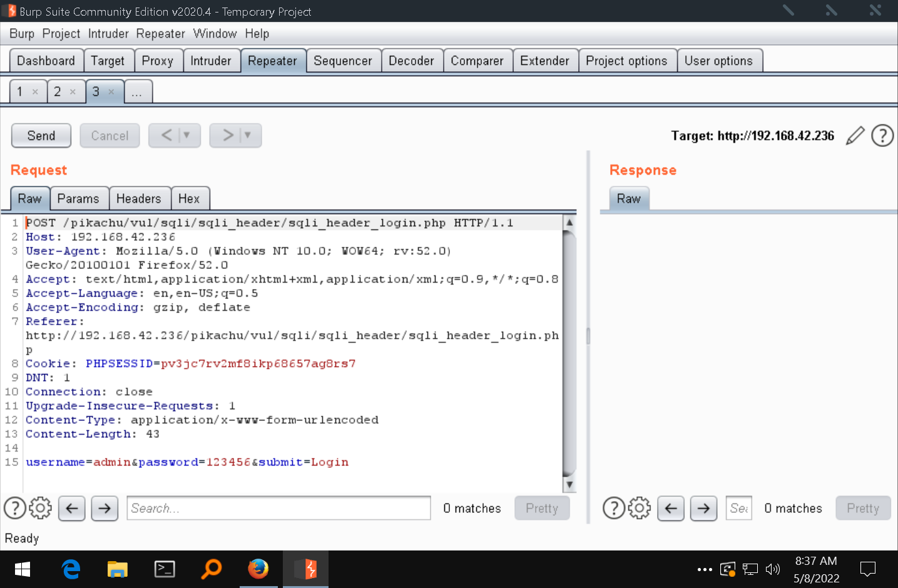Show request Params view tab
Image resolution: width=898 pixels, height=588 pixels.
(x=78, y=199)
